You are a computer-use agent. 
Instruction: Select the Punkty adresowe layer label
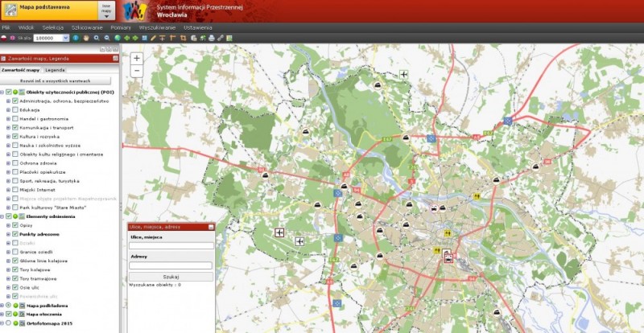39,234
